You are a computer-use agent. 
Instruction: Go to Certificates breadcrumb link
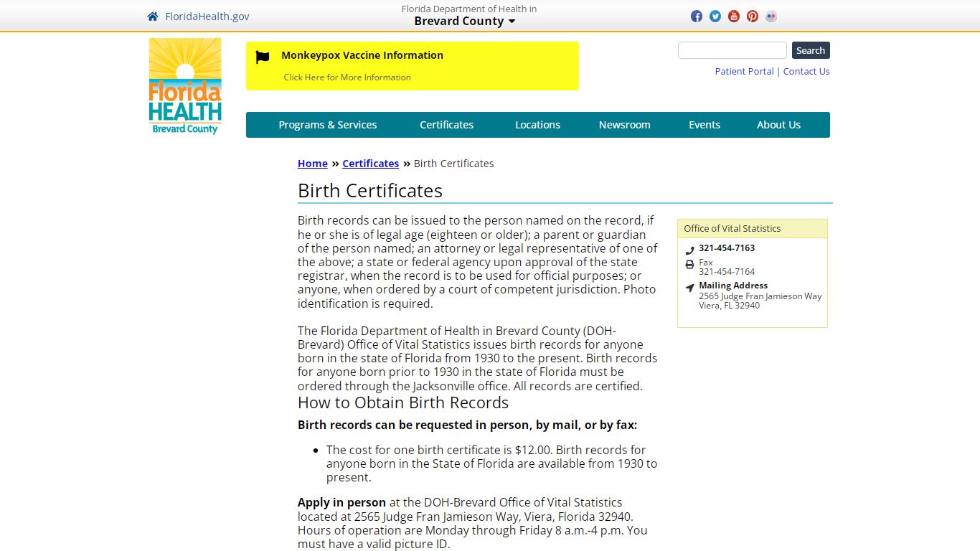(x=370, y=164)
